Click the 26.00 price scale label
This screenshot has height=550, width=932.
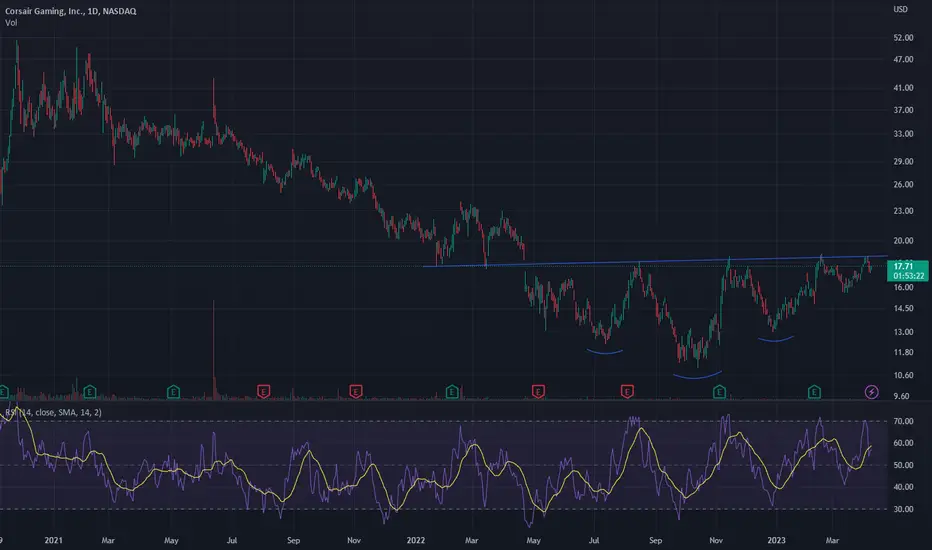(903, 184)
